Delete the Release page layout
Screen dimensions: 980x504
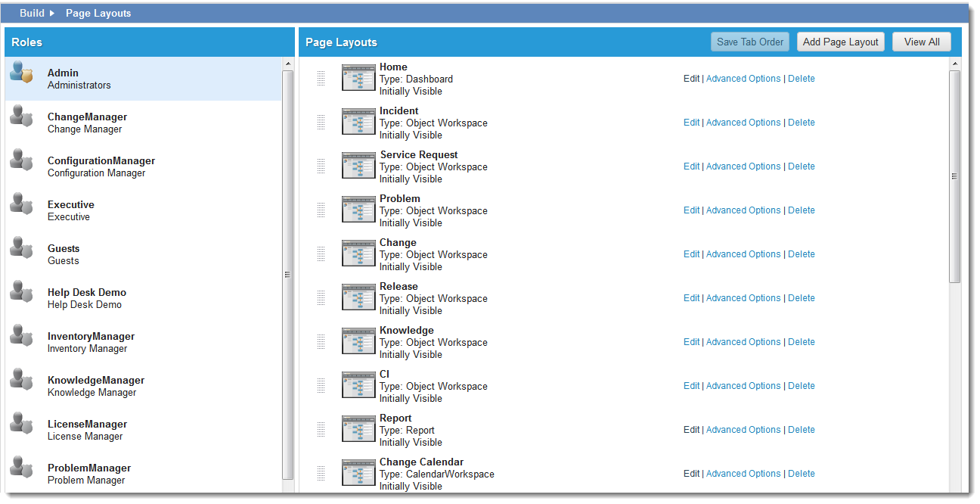pyautogui.click(x=801, y=298)
